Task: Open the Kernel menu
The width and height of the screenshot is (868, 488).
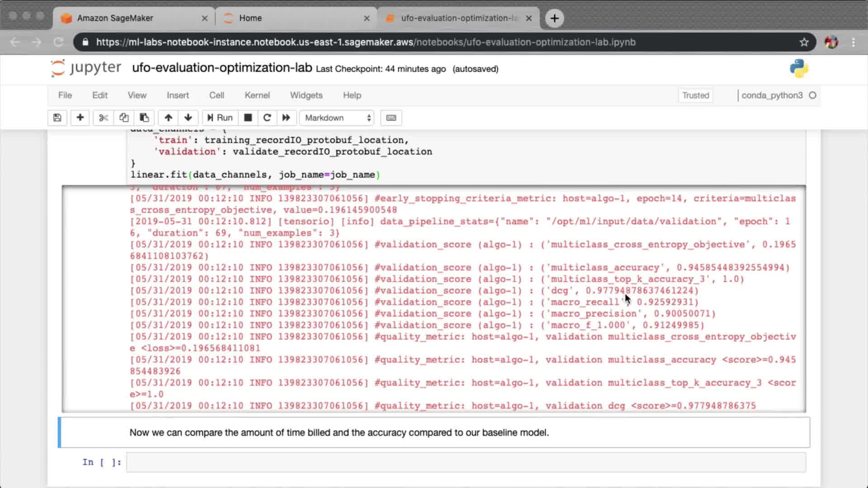Action: tap(257, 95)
